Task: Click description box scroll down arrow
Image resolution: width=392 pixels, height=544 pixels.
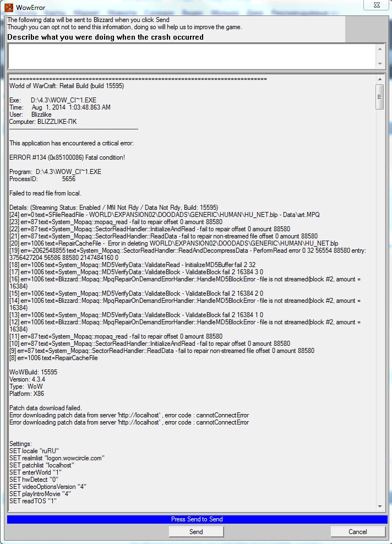Action: 380,64
